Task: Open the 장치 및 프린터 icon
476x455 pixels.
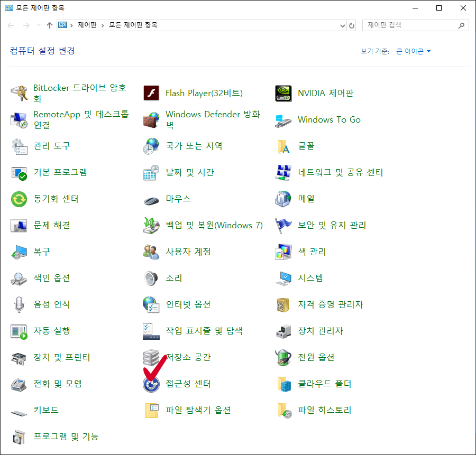Action: tap(19, 358)
